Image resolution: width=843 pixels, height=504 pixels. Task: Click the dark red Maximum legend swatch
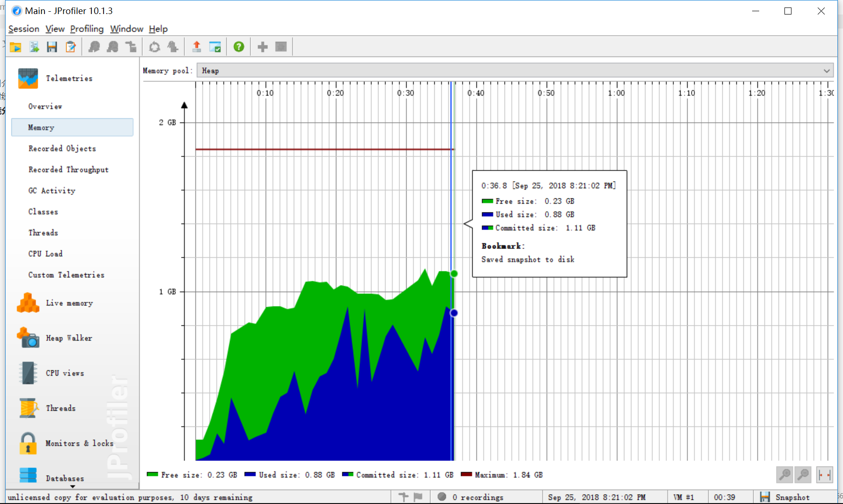(466, 474)
